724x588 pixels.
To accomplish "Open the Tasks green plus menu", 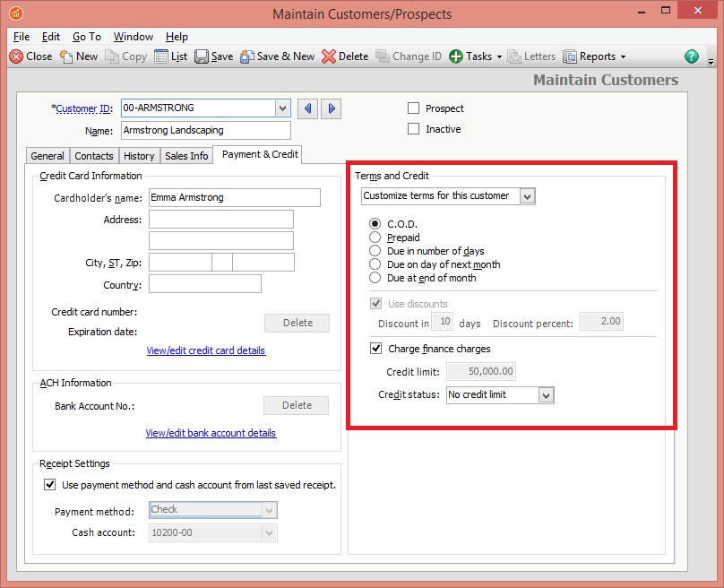I will point(456,56).
